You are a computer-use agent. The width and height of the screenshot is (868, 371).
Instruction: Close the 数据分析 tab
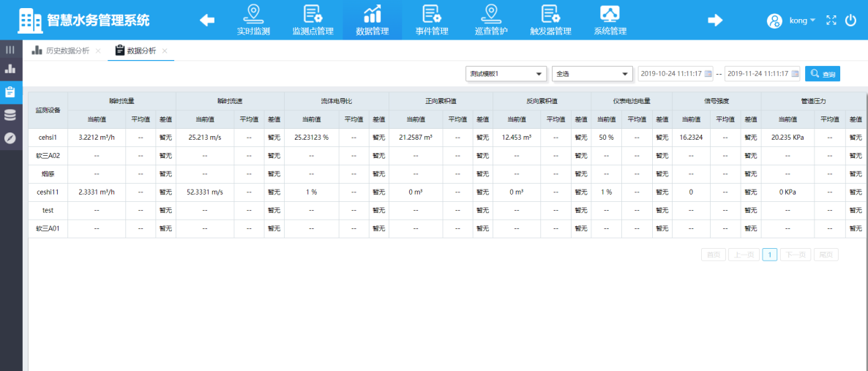(165, 51)
